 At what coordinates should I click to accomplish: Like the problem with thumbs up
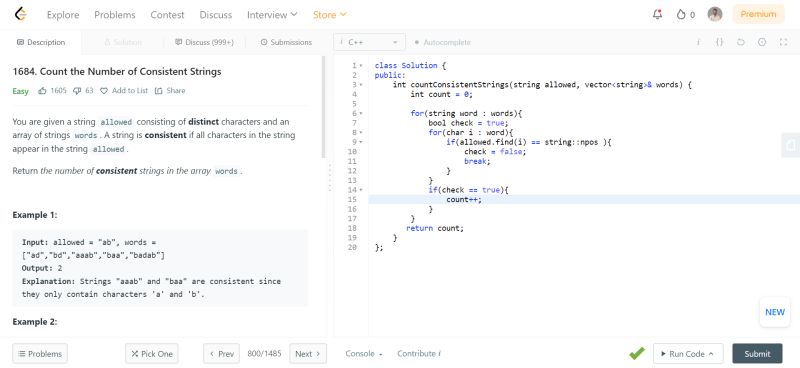pyautogui.click(x=42, y=91)
